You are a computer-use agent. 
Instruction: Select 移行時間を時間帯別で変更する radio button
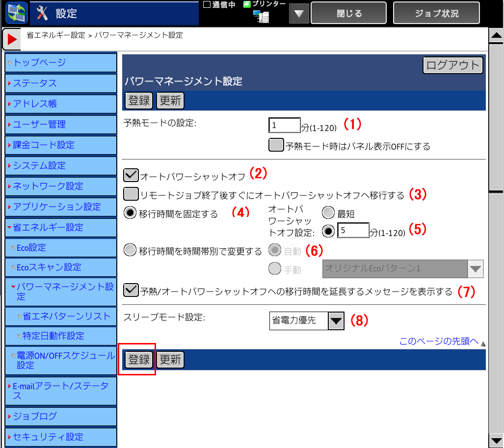(x=131, y=251)
